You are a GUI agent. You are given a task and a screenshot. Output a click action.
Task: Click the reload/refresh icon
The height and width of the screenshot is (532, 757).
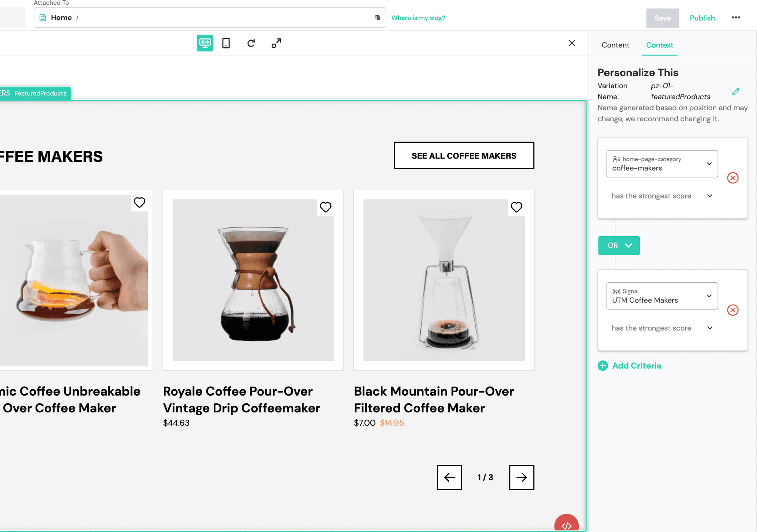[x=252, y=43]
